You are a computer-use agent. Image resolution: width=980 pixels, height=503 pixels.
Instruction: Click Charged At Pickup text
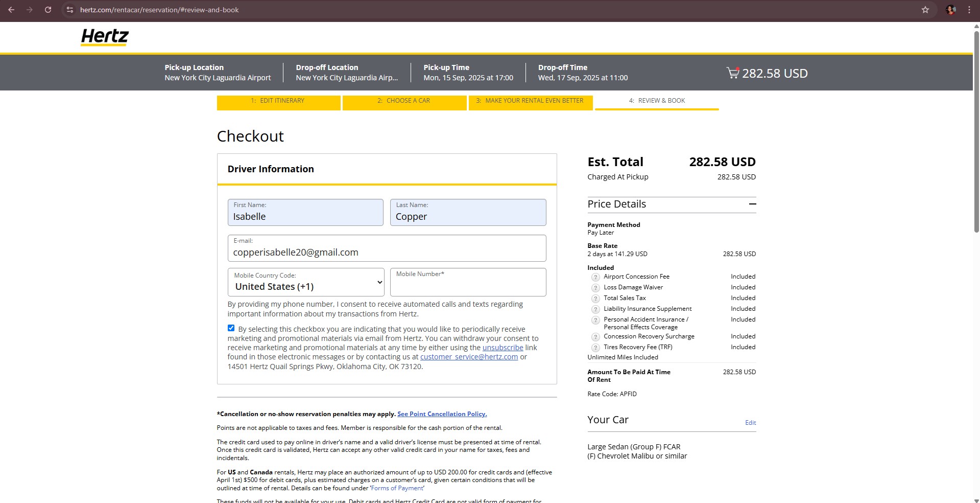(617, 177)
